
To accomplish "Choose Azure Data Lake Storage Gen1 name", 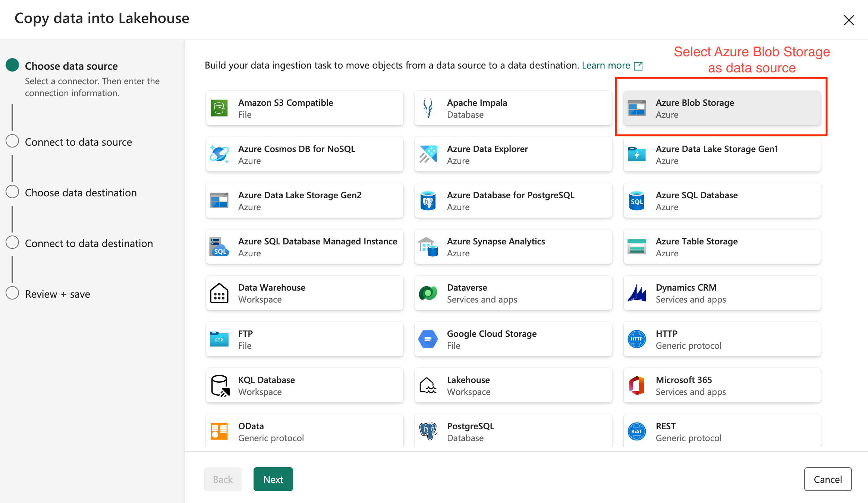I will click(x=717, y=149).
